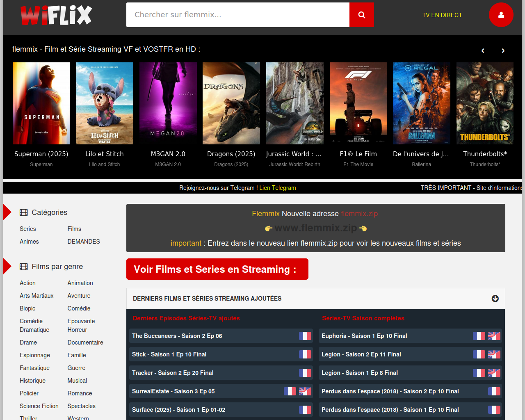525x420 pixels.
Task: Click UK flag for Legion Saison 2
Action: coord(494,354)
